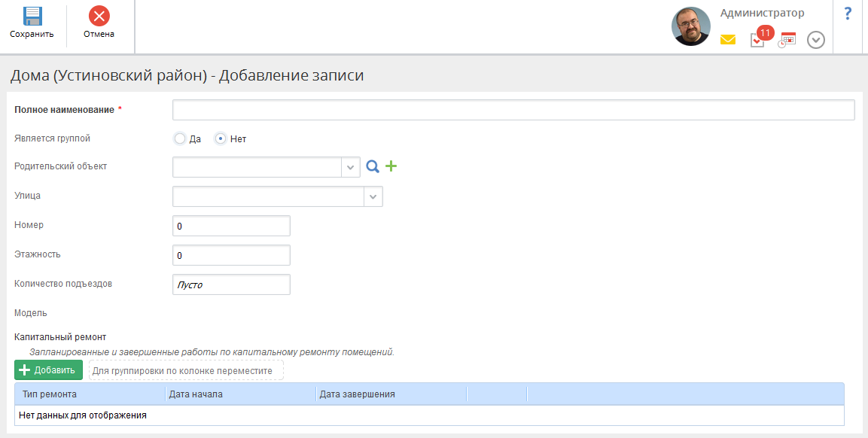
Task: Select the Да radio button
Action: tap(180, 138)
